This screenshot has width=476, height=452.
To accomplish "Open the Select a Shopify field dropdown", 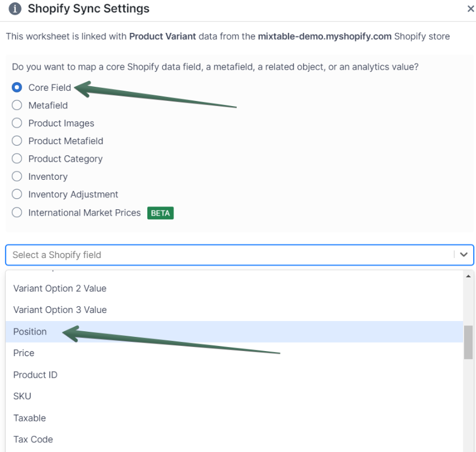I will coord(227,255).
